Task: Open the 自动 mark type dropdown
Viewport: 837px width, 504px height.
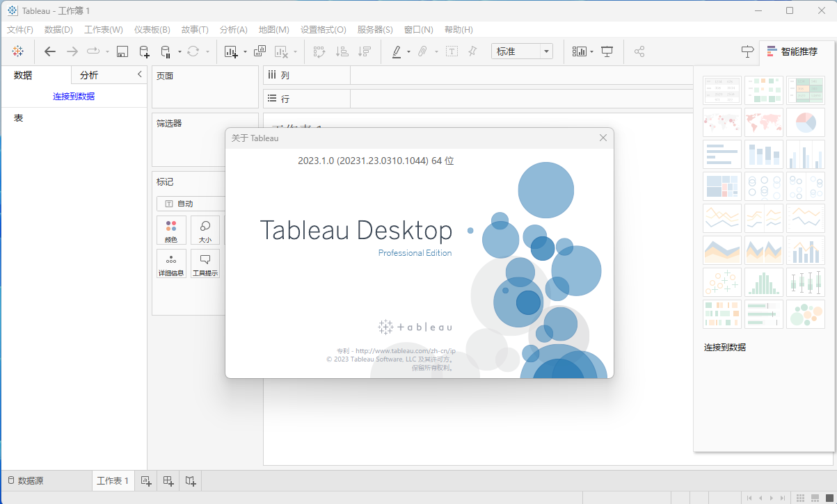Action: click(x=191, y=204)
